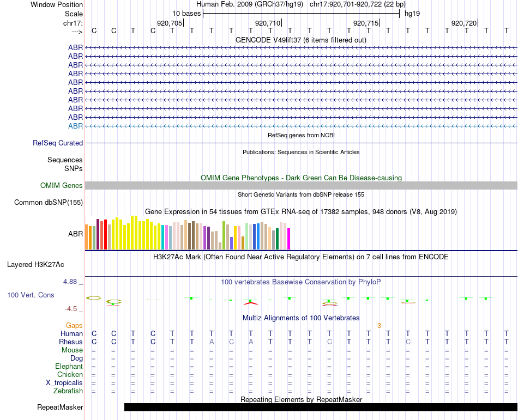Click the 10 bases scale bar
Screen dimensions: 518x420
click(302, 14)
